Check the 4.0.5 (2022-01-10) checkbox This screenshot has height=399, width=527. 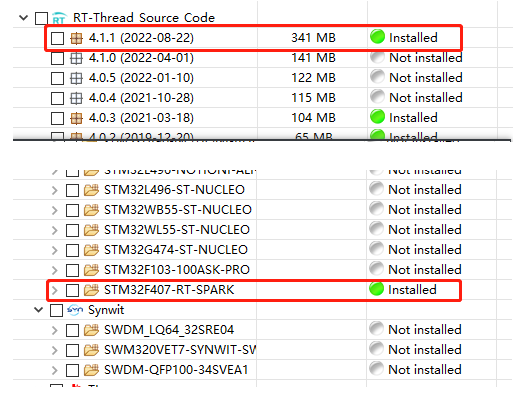coord(57,78)
